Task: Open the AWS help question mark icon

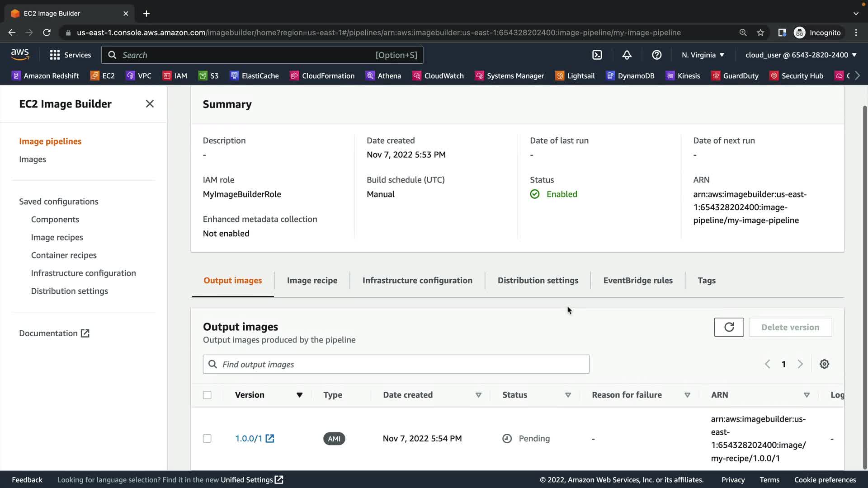Action: pos(656,55)
